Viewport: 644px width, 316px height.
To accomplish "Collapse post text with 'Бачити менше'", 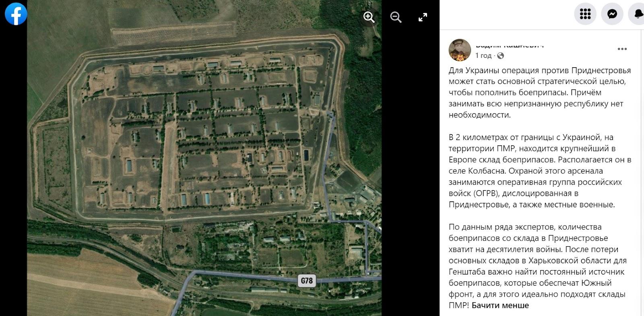I will tap(500, 305).
